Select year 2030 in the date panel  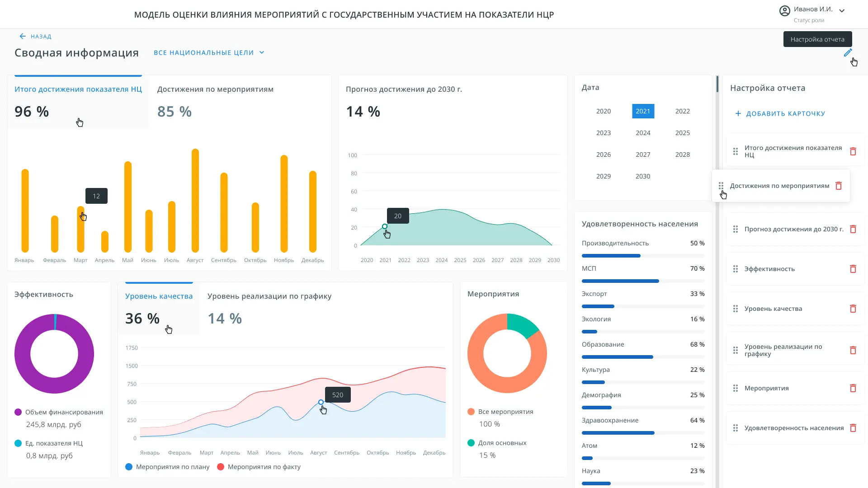coord(642,176)
